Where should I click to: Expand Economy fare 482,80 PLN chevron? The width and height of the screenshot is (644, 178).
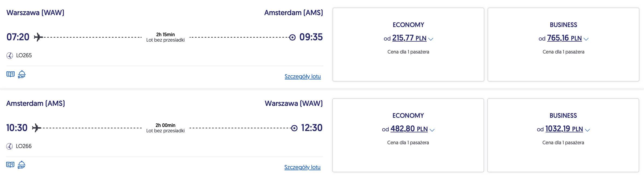pyautogui.click(x=432, y=130)
